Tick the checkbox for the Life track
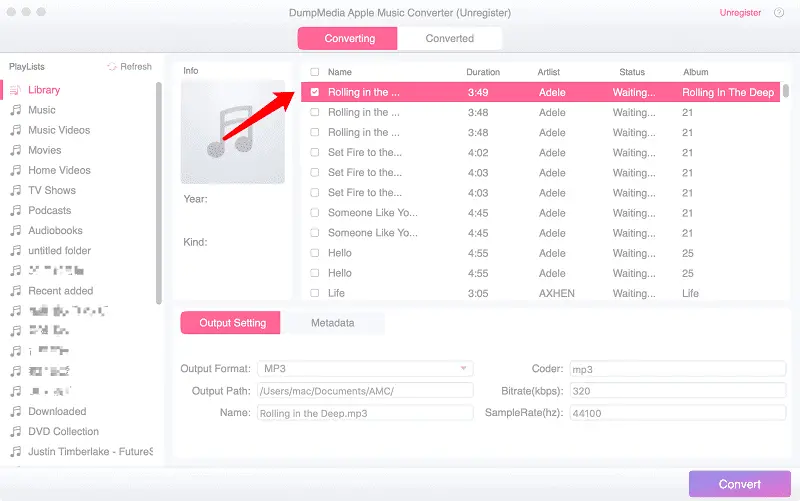Image resolution: width=800 pixels, height=501 pixels. click(x=315, y=294)
